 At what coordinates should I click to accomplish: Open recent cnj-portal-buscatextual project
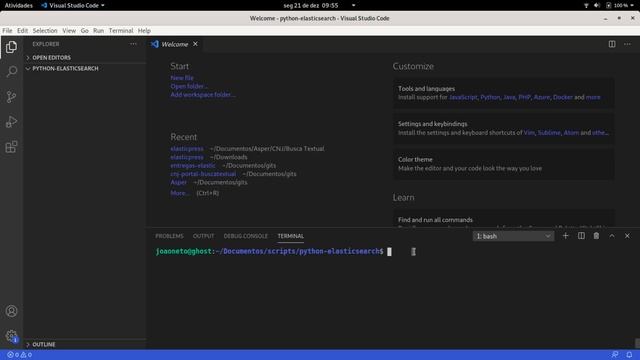click(x=203, y=174)
